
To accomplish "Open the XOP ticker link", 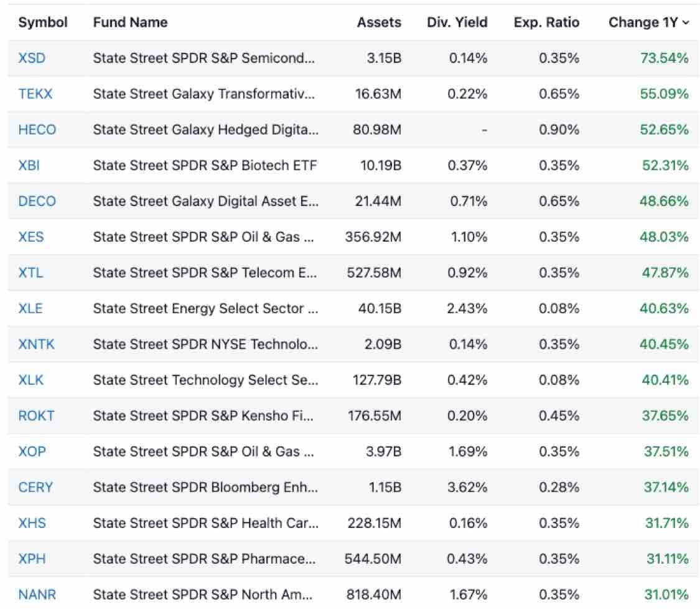I will pyautogui.click(x=32, y=451).
